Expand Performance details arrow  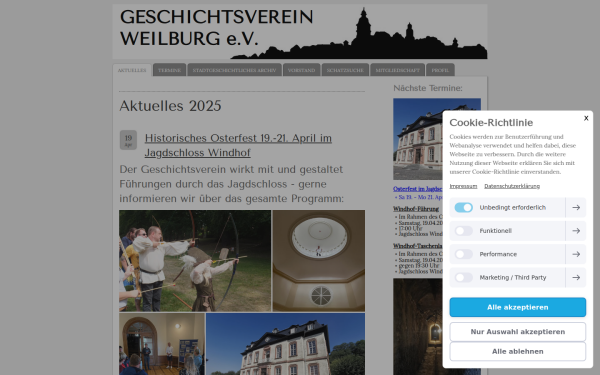(576, 254)
